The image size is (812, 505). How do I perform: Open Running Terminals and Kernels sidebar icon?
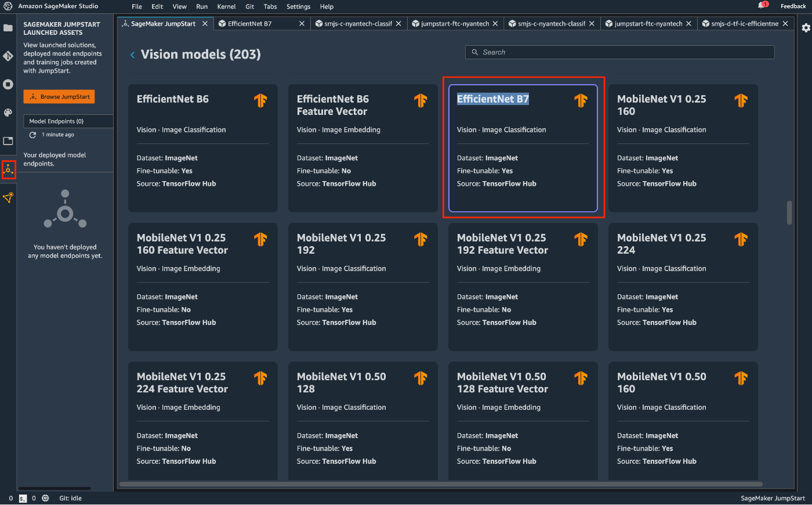(x=8, y=84)
